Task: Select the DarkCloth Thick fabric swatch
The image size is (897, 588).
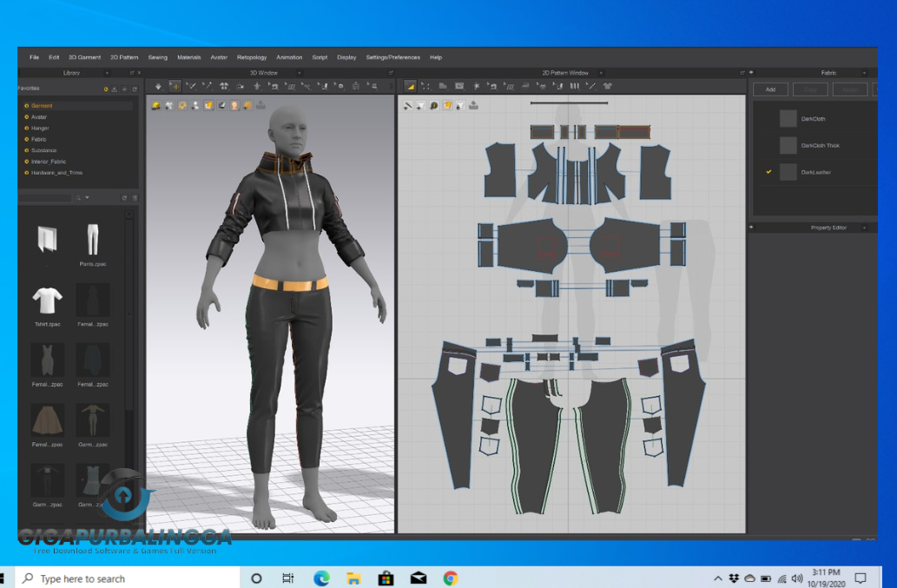Action: click(788, 145)
